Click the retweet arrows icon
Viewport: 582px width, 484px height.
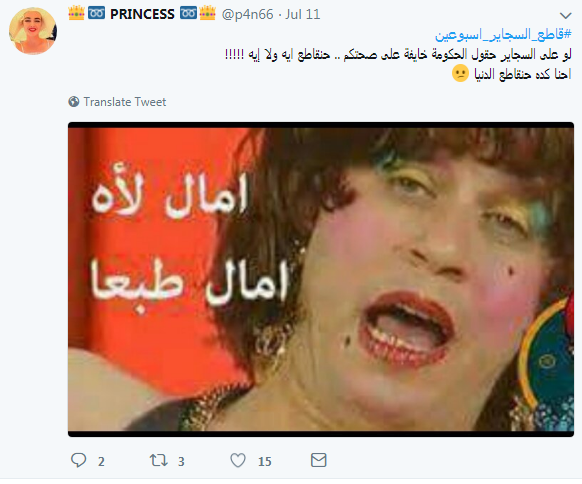tap(158, 461)
